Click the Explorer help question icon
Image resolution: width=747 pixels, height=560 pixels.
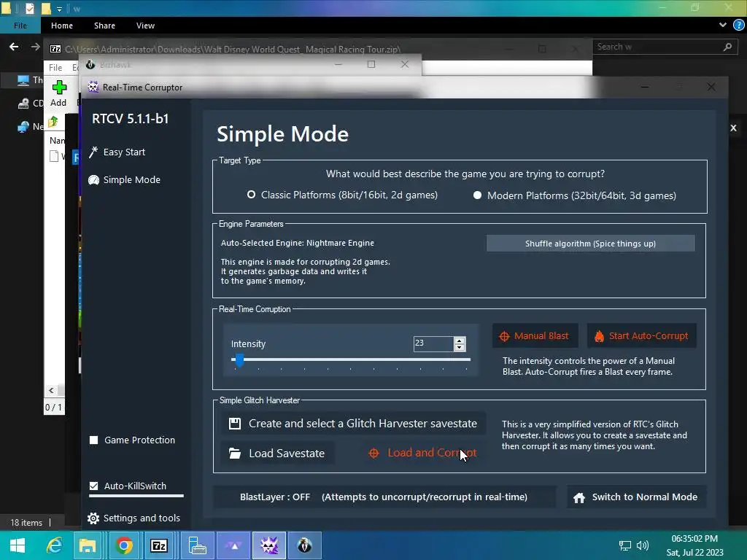(x=738, y=26)
